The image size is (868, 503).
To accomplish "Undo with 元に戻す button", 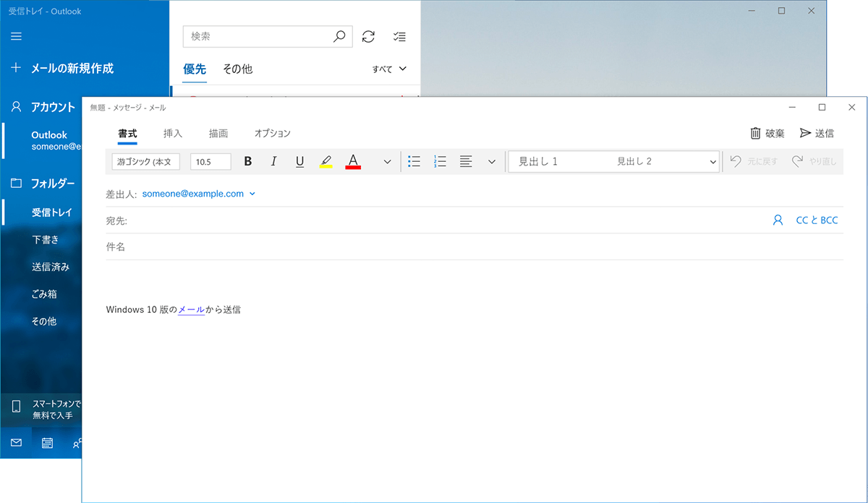I will [754, 161].
